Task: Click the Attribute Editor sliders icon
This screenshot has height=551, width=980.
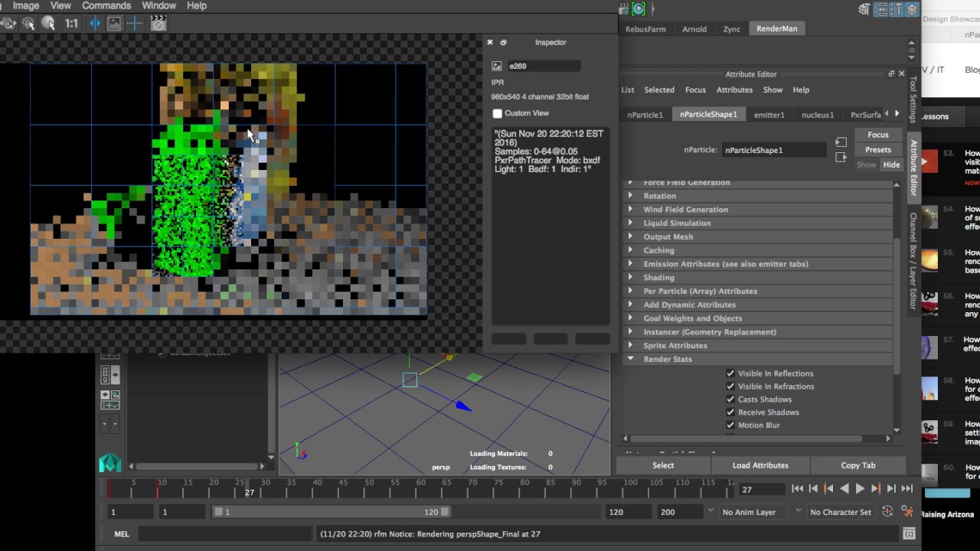Action: point(880,9)
